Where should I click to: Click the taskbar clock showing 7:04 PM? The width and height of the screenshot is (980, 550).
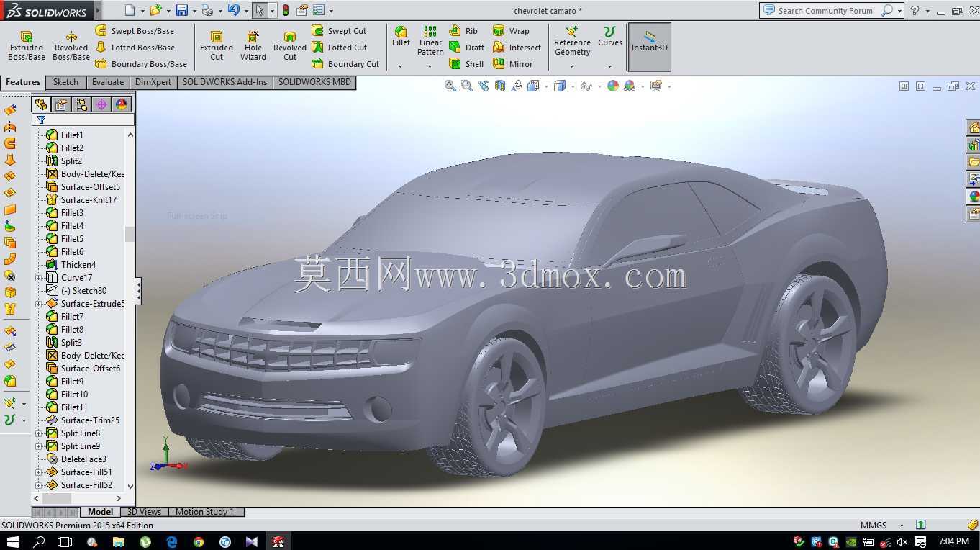[953, 541]
